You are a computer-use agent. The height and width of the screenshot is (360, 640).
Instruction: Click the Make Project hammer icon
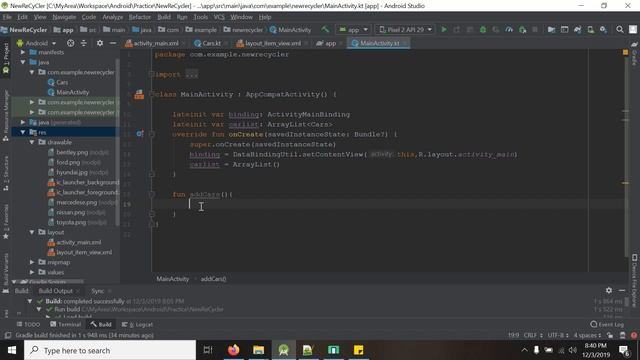(x=325, y=29)
